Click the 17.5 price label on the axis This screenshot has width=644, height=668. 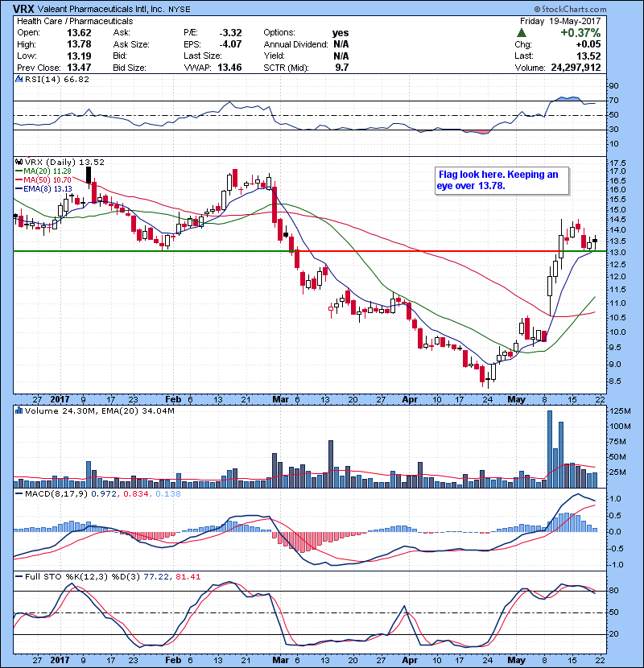tap(617, 163)
